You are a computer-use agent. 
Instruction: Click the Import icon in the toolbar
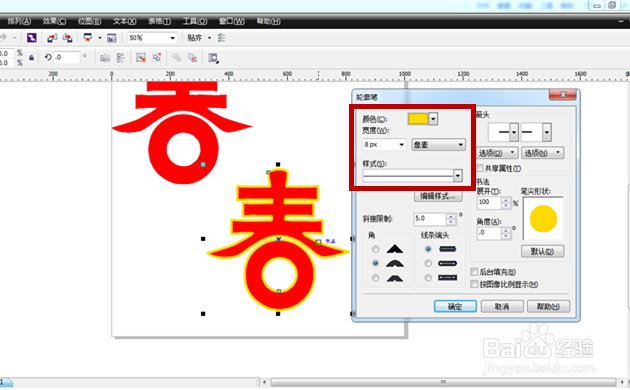pyautogui.click(x=52, y=38)
